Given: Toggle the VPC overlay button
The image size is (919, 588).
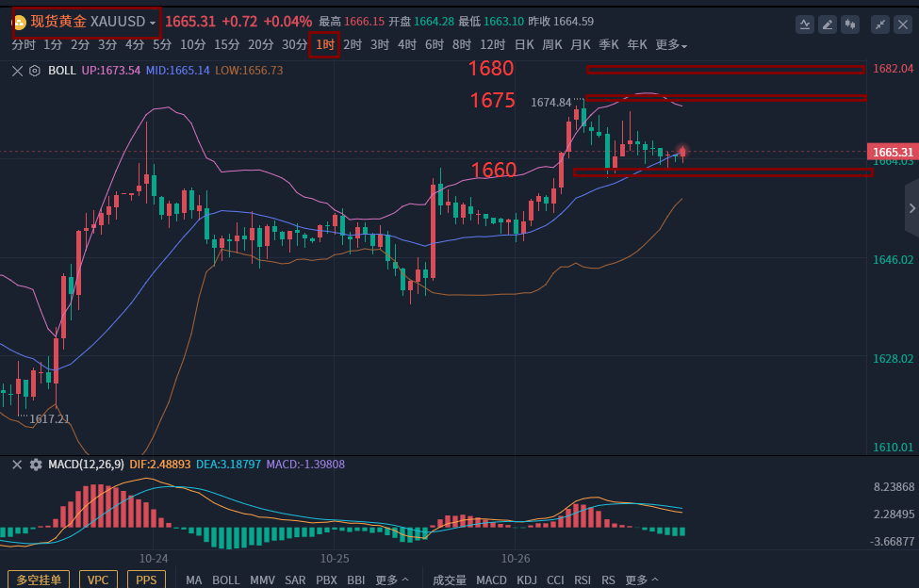Looking at the screenshot, I should [x=98, y=580].
